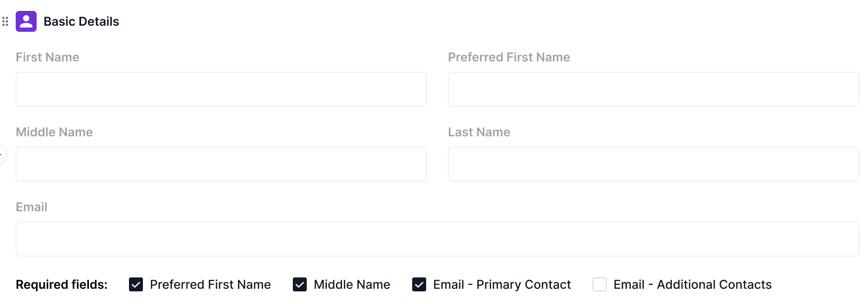868x304 pixels.
Task: Click the Preferred First Name label above input
Action: 509,57
